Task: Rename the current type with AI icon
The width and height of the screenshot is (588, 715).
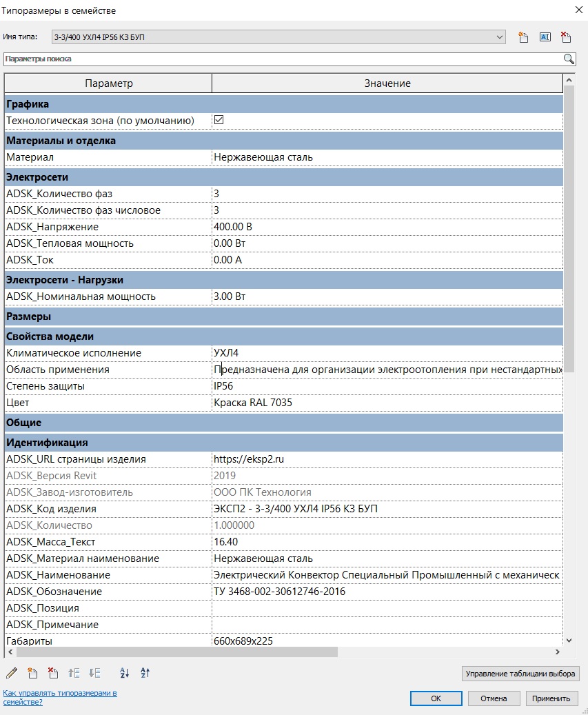Action: [x=545, y=37]
